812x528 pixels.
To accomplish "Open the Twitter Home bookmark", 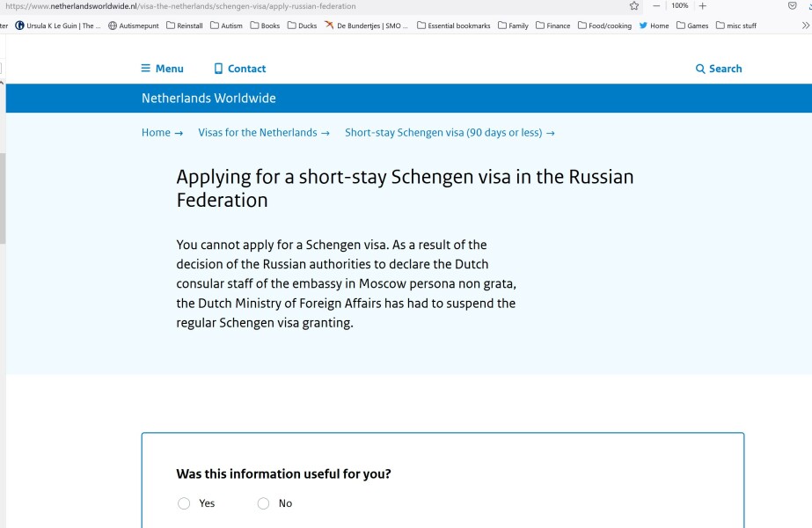I will (654, 26).
